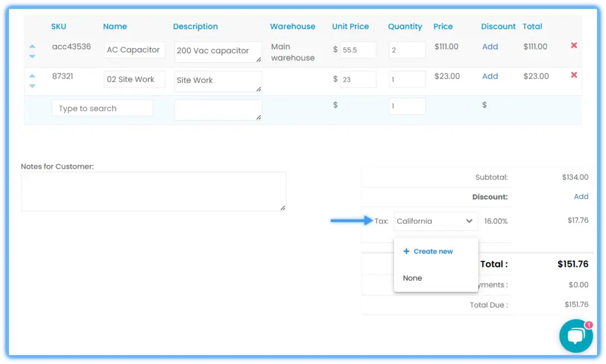Click the Name column header
Image resolution: width=606 pixels, height=364 pixels.
click(115, 26)
